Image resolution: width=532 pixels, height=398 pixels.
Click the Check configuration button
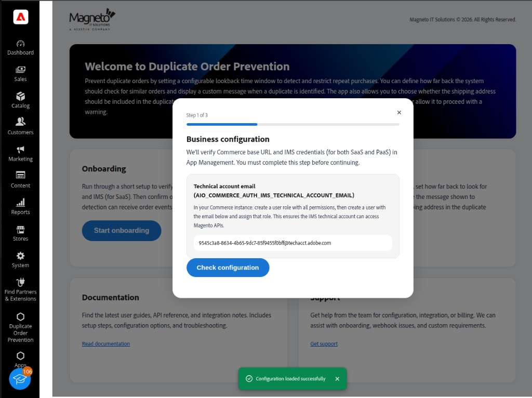228,268
